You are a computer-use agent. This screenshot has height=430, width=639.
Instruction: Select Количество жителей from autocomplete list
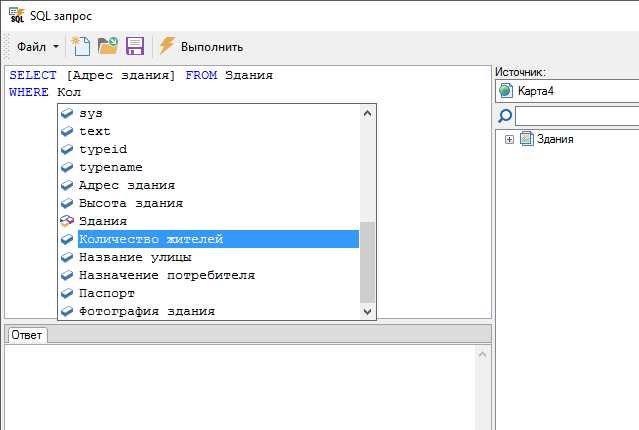[x=150, y=239]
